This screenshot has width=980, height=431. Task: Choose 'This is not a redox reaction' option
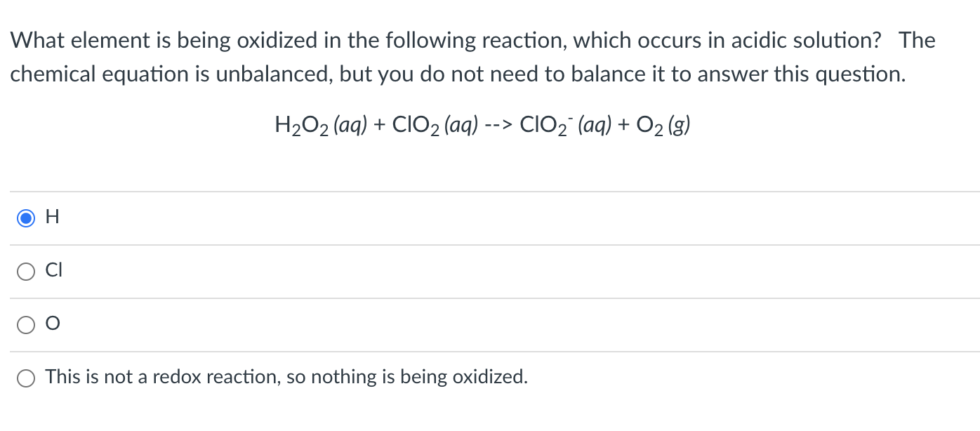[26, 377]
